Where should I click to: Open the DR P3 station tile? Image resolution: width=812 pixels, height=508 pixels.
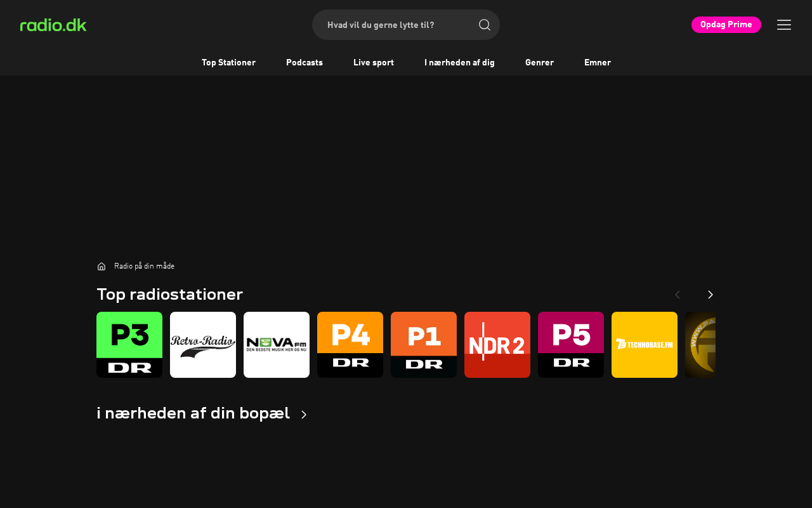(x=129, y=345)
